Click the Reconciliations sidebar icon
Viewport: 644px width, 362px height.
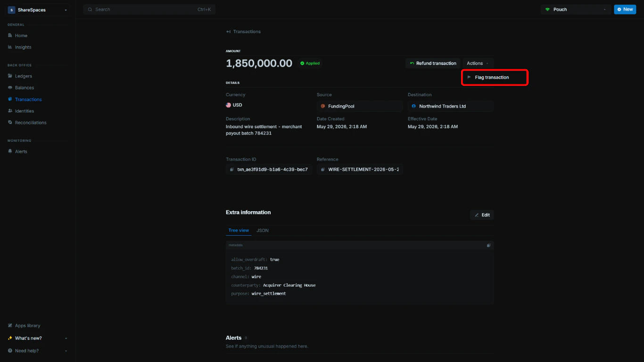pyautogui.click(x=10, y=123)
